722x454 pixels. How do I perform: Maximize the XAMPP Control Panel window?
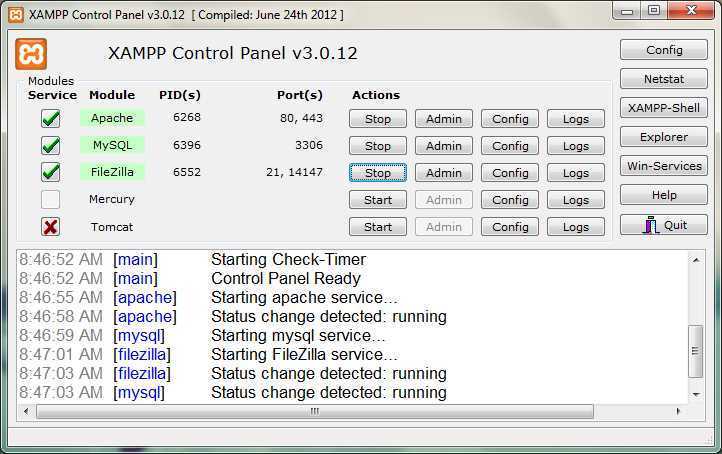click(x=654, y=11)
